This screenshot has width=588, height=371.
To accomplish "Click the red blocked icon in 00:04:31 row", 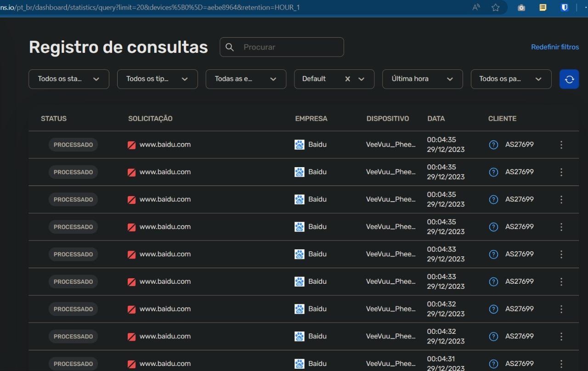I will [131, 364].
